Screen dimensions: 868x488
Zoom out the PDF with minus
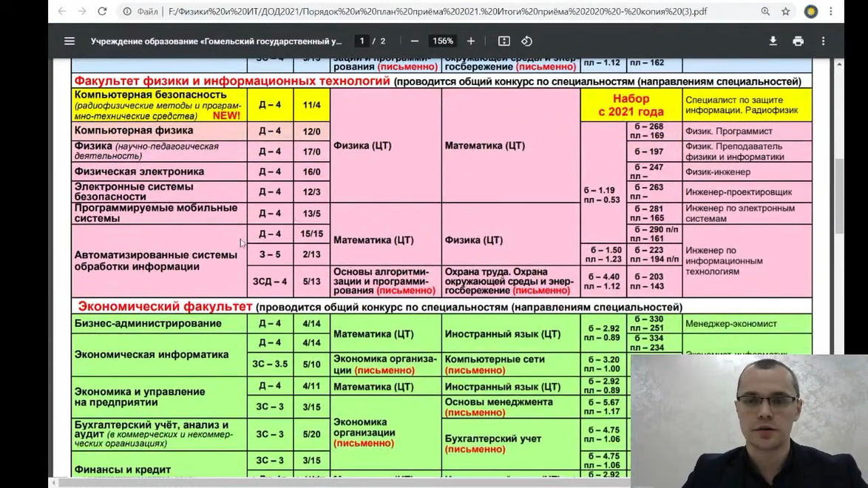pos(414,41)
